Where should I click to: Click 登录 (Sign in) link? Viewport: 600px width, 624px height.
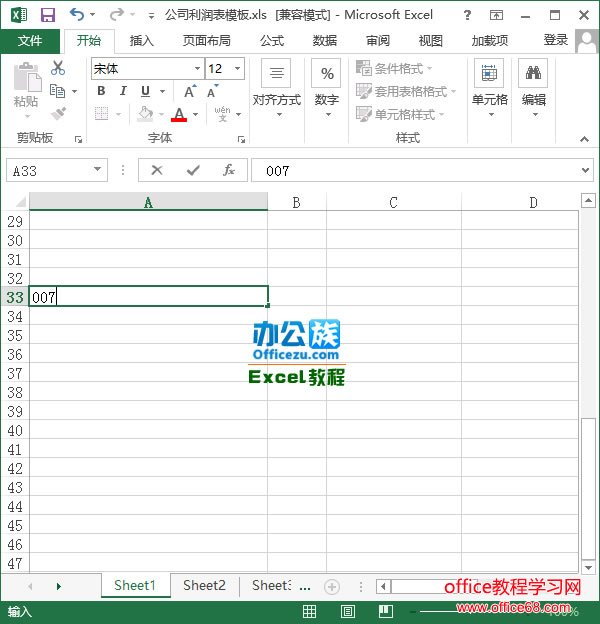555,40
